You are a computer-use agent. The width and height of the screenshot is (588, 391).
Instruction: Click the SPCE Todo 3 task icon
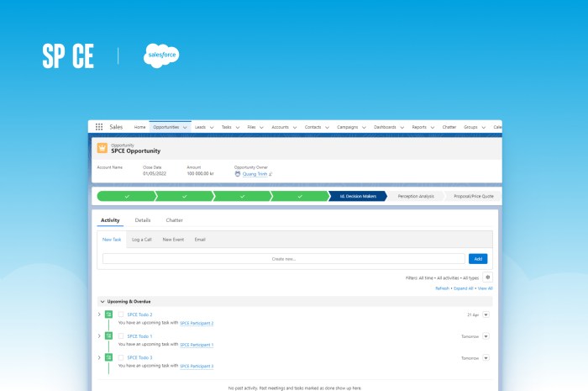(x=108, y=357)
